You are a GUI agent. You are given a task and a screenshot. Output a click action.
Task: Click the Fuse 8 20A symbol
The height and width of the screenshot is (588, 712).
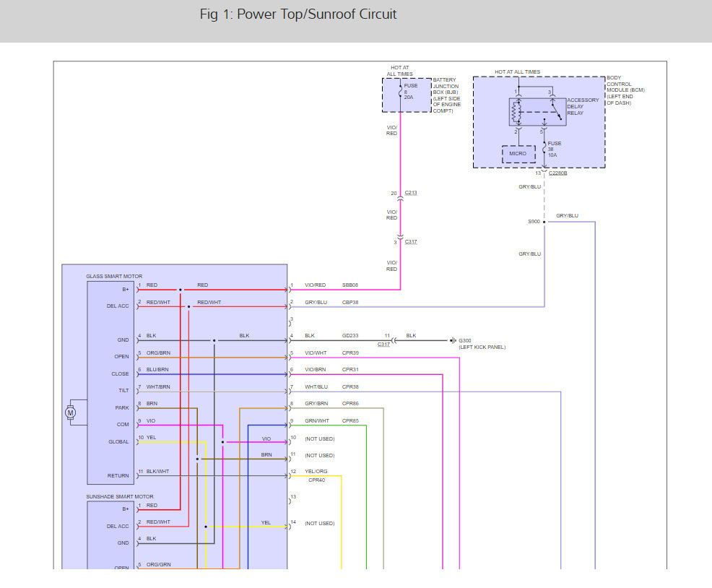(x=400, y=92)
